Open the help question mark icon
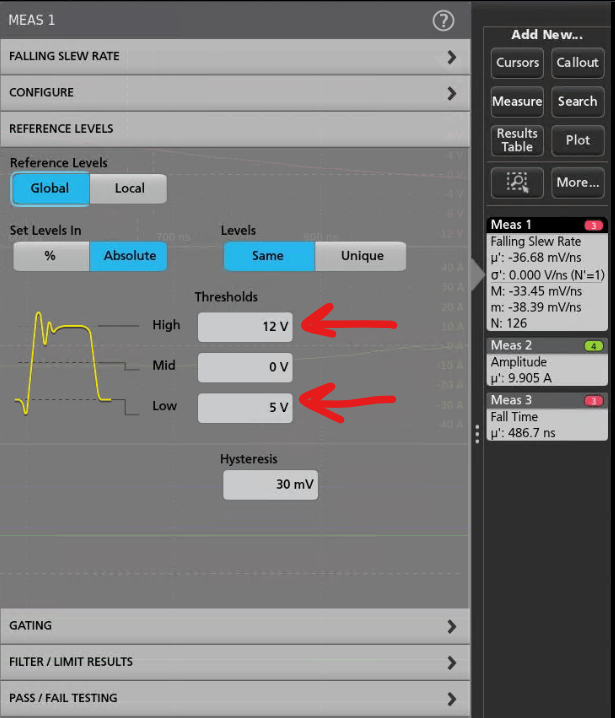The height and width of the screenshot is (718, 615). [x=443, y=20]
